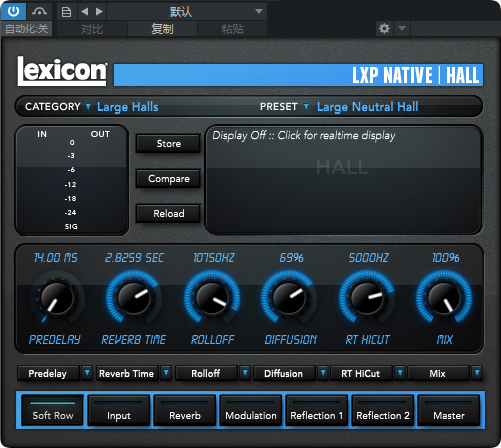Click the 100% mix value
This screenshot has width=501, height=448.
(446, 258)
